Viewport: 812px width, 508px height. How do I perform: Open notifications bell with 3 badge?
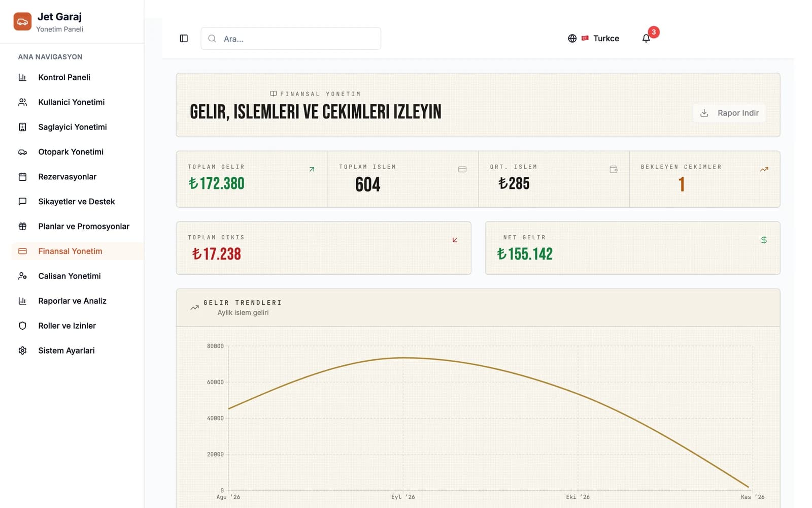tap(646, 38)
